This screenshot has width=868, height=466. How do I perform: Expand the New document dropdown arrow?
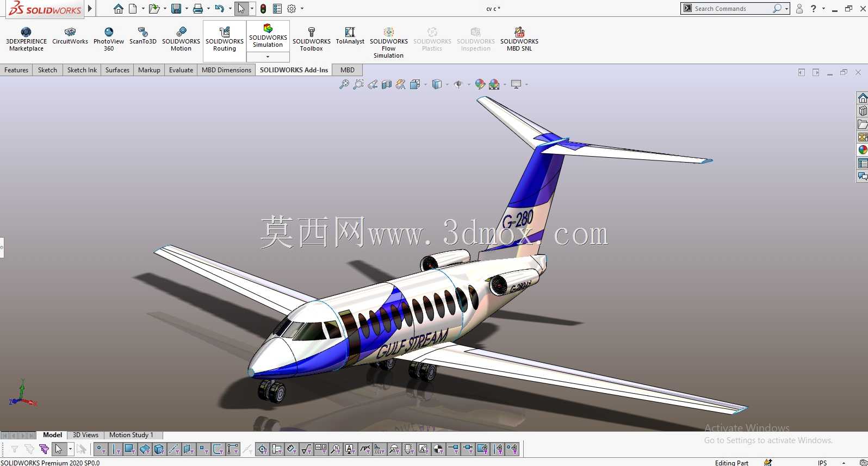point(143,9)
